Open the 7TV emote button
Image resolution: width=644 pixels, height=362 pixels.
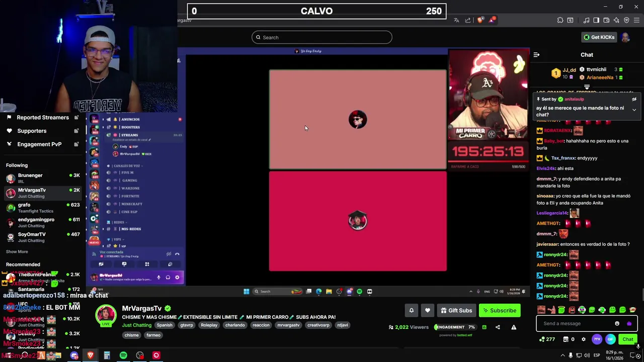[x=597, y=339]
